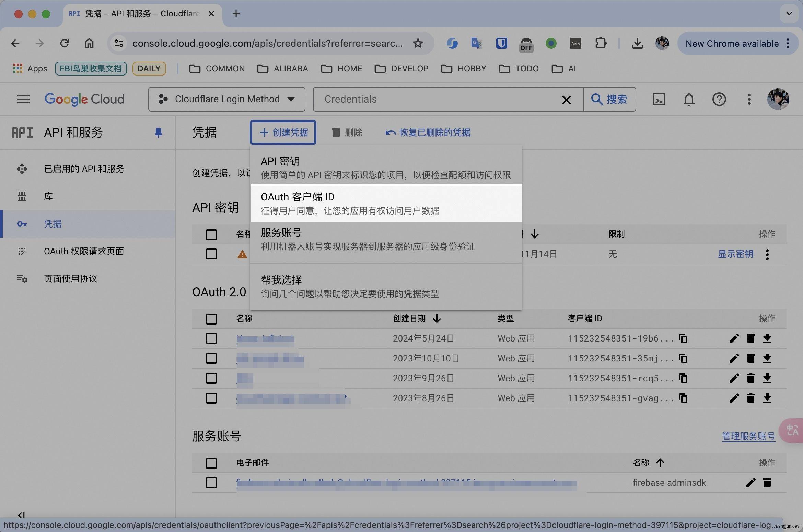Click the 搜索 search button
This screenshot has width=803, height=532.
coord(609,99)
